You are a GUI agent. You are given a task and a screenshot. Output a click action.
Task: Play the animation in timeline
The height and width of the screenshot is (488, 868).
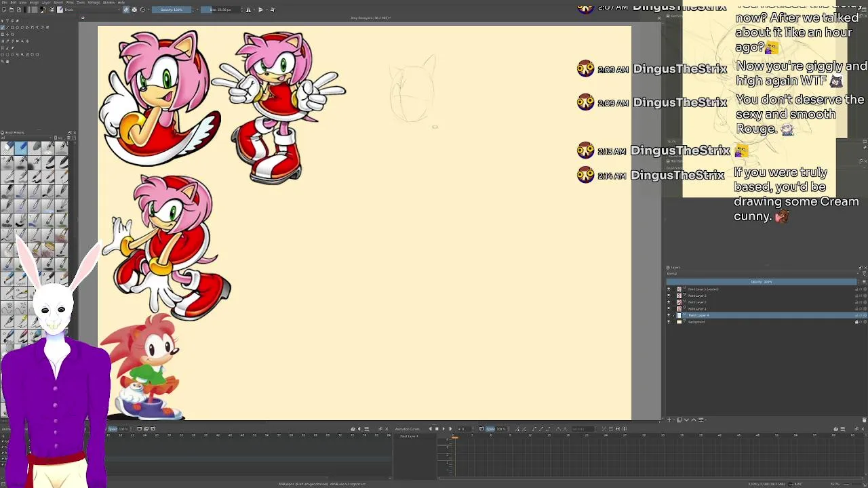[443, 429]
